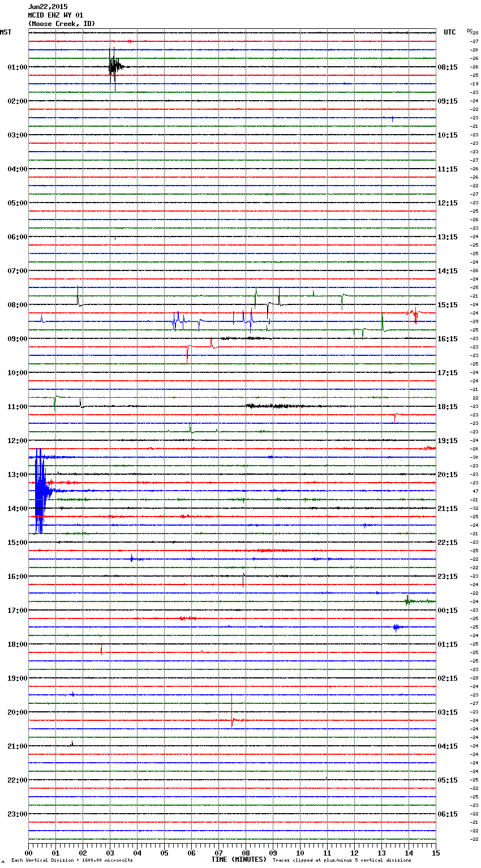Image resolution: width=481 pixels, height=868 pixels.
Task: Select the 07:00 MST time label
Action: point(17,271)
